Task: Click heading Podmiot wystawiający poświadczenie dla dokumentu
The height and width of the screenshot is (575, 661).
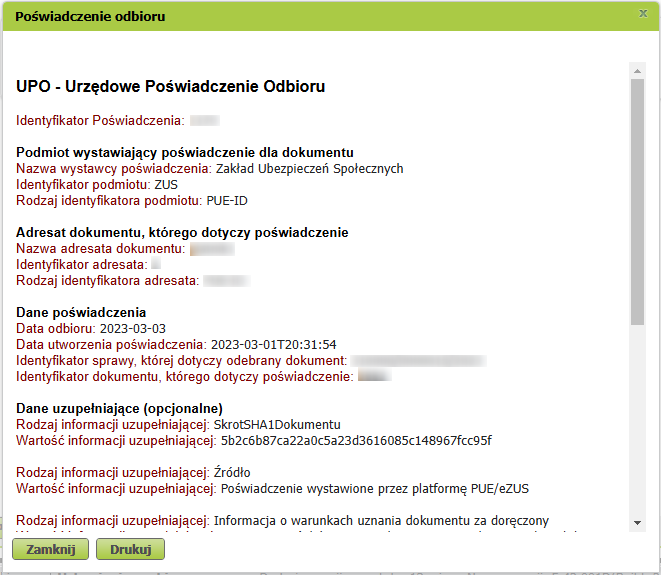Action: 185,152
